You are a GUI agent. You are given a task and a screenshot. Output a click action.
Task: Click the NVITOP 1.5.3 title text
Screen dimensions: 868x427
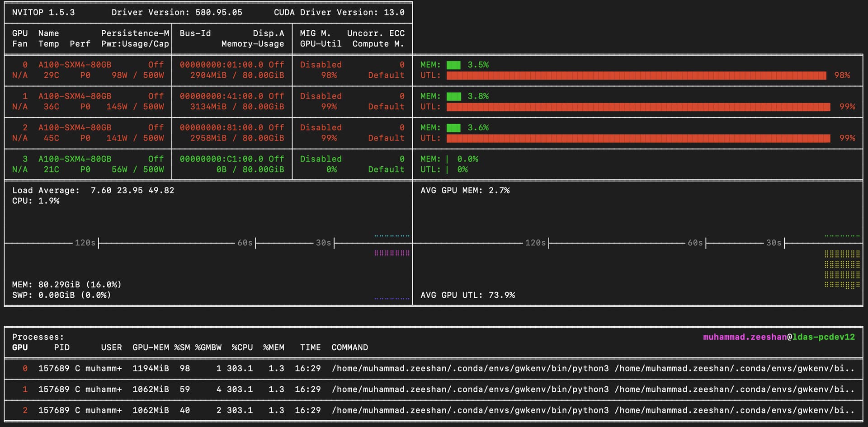pos(43,13)
